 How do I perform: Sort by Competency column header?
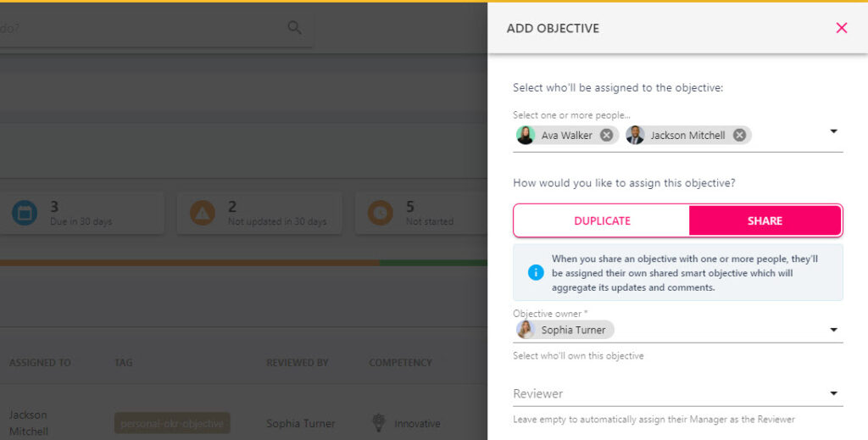click(x=400, y=363)
